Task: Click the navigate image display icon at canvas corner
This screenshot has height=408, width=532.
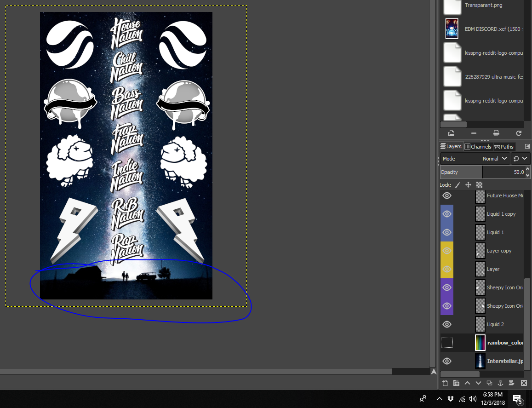Action: [x=434, y=372]
